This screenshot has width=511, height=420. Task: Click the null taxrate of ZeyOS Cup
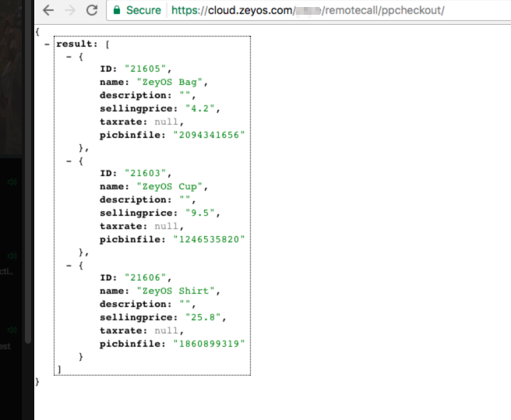point(166,226)
